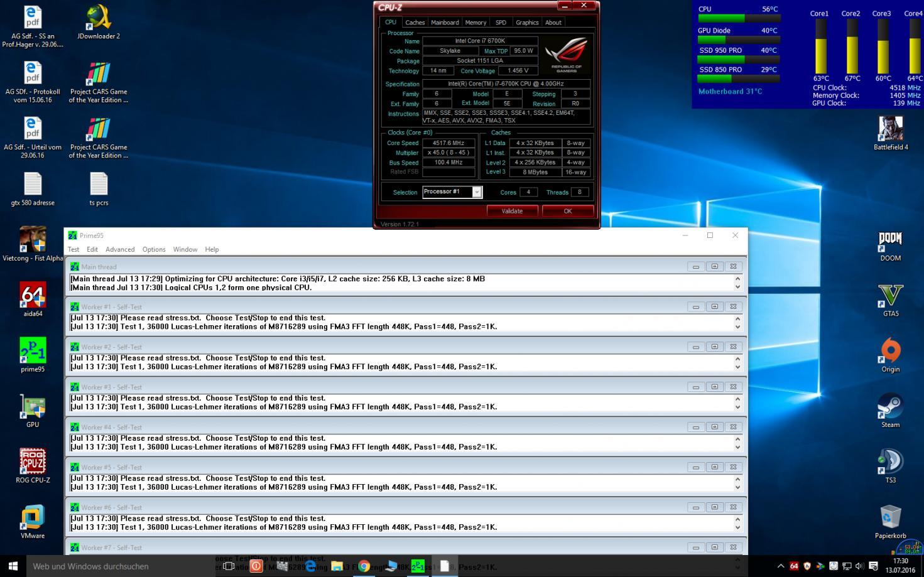Launch Vietcong - Fist Alpha from desktop
The image size is (924, 577).
tap(33, 244)
